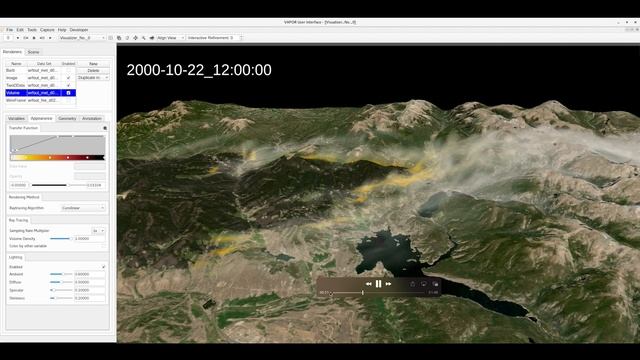Click the step-forward-one-timestep toolbar icon
This screenshot has width=640, height=360.
click(42, 38)
